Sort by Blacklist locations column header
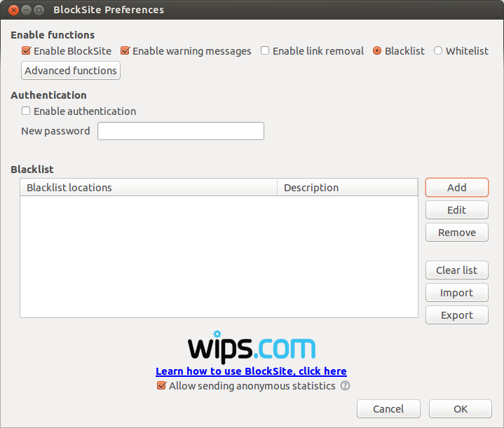Screen dimensions: 504x428 click(149, 187)
